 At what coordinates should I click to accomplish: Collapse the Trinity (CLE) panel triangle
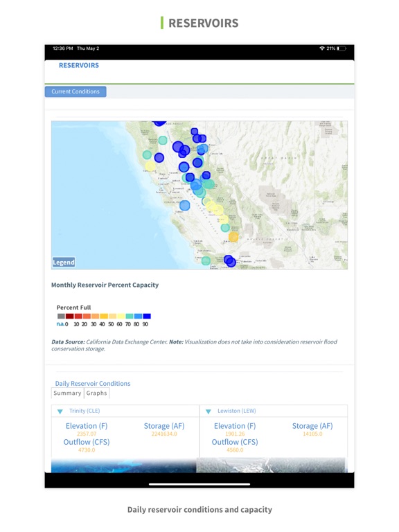(x=60, y=411)
